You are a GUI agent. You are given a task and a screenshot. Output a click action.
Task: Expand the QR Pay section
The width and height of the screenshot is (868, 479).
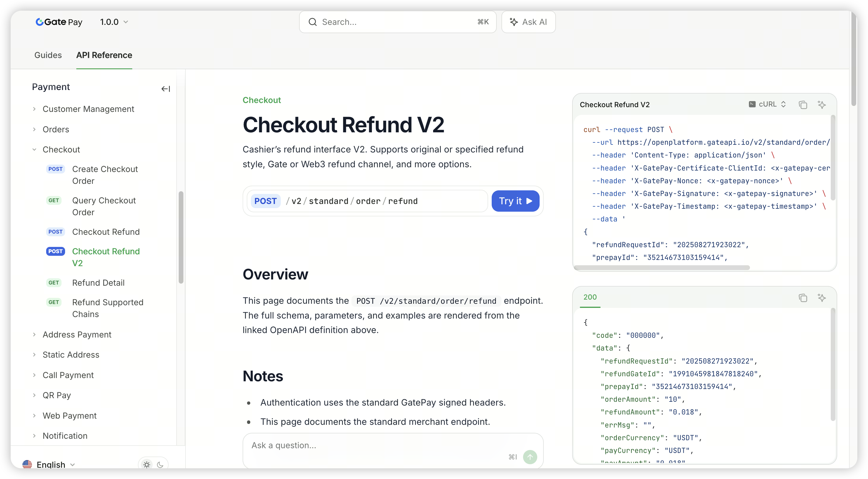coord(57,395)
